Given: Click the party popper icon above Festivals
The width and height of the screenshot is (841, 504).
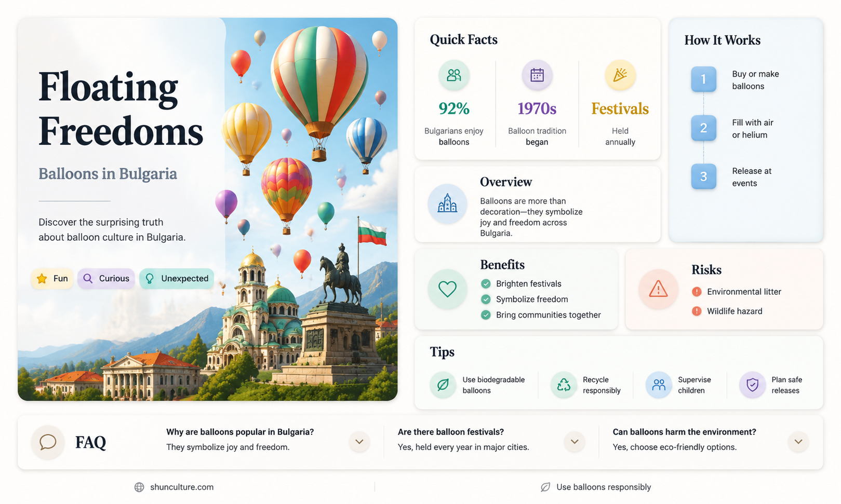Looking at the screenshot, I should 620,75.
